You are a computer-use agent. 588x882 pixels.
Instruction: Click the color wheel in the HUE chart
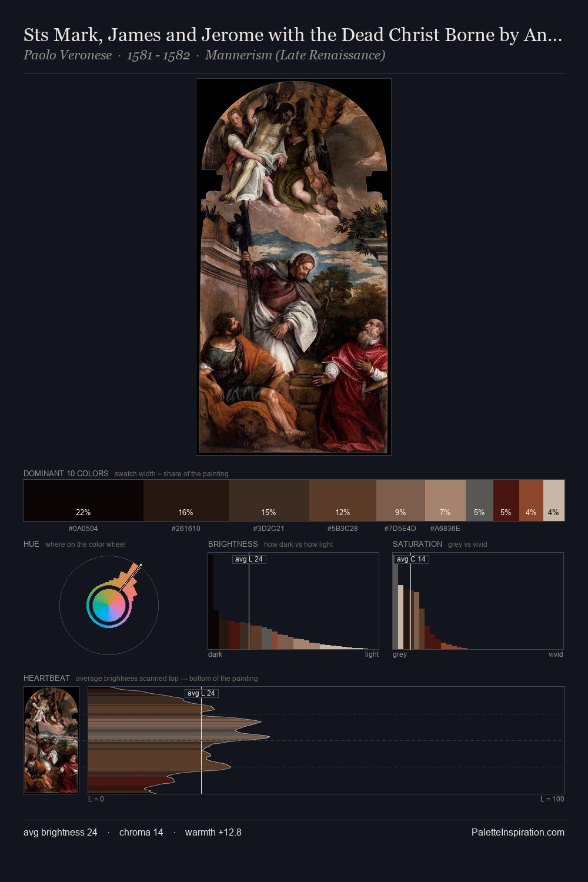pyautogui.click(x=109, y=605)
